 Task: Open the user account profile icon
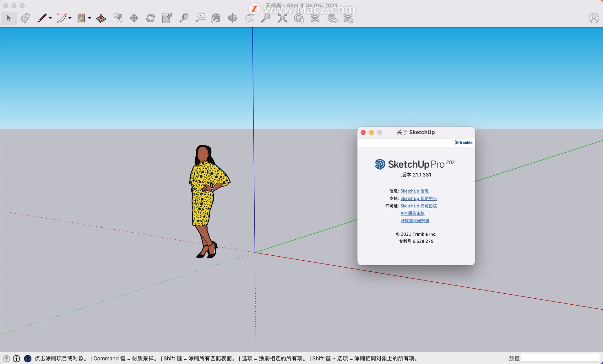pyautogui.click(x=594, y=18)
